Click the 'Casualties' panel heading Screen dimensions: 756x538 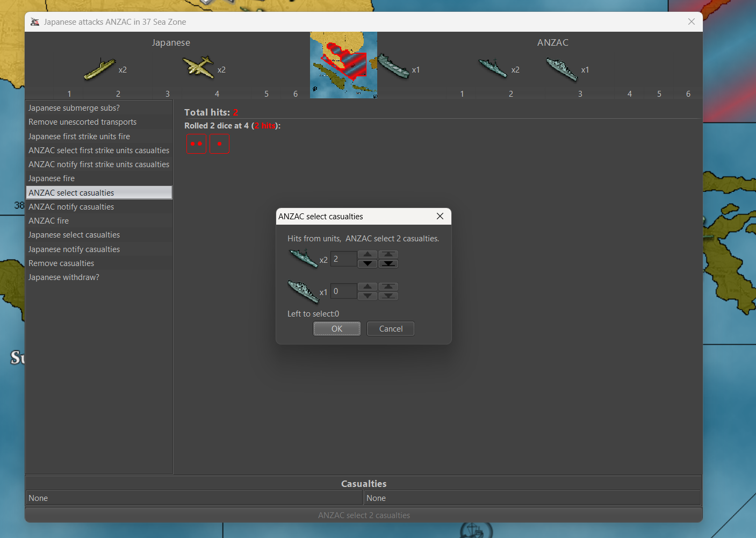coord(364,484)
